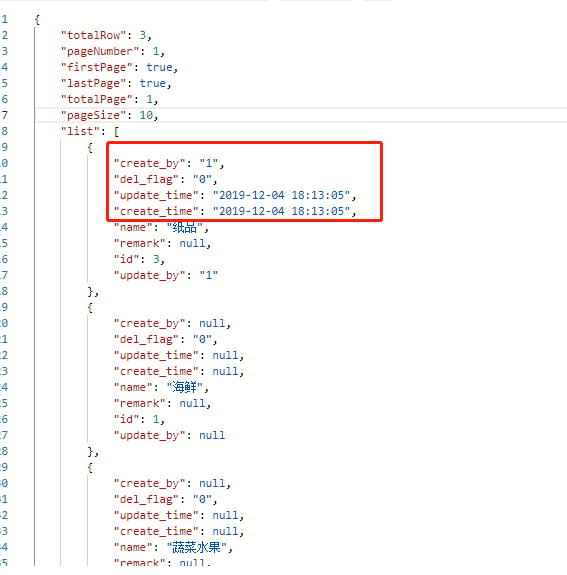Click the create_time timestamp in red box
Viewport: 567px width, 575px height.
282,211
